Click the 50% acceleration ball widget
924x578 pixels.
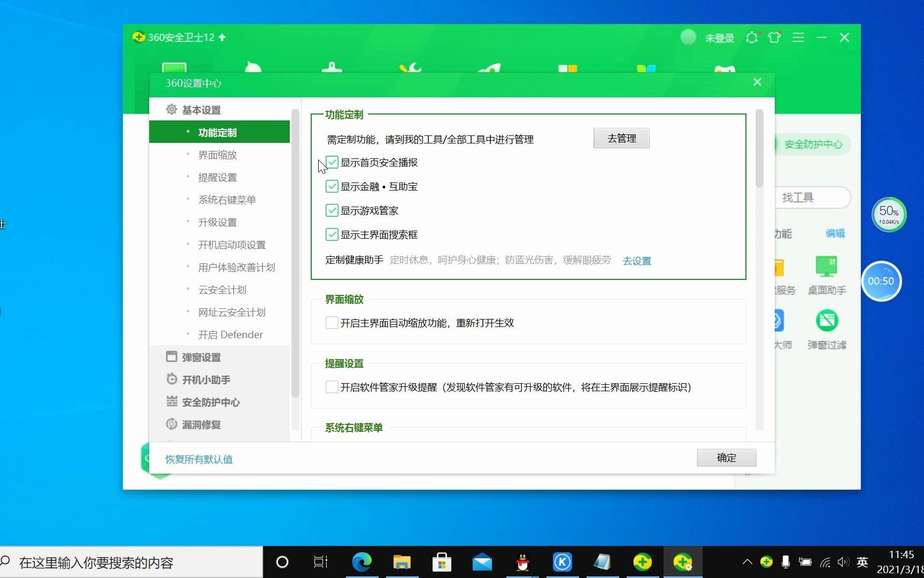pos(889,215)
